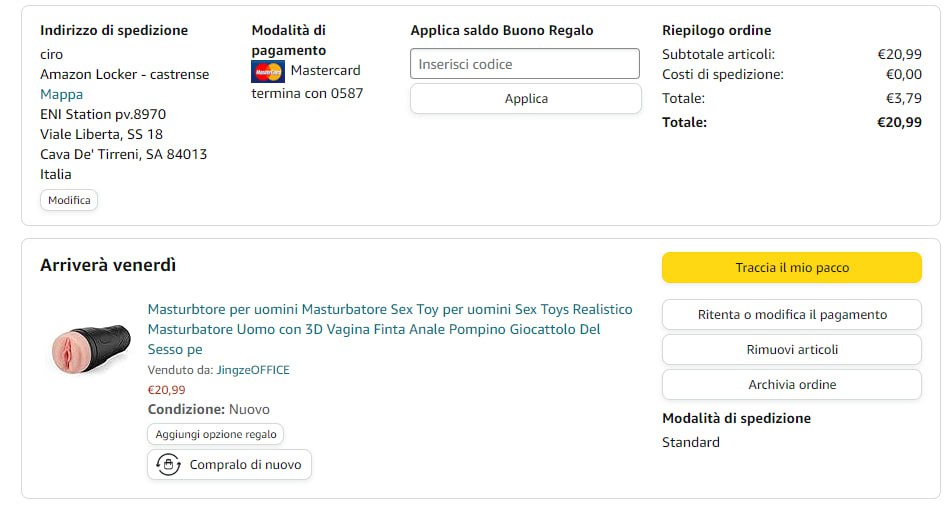948x507 pixels.
Task: Click the red item price €20,99
Action: [166, 390]
